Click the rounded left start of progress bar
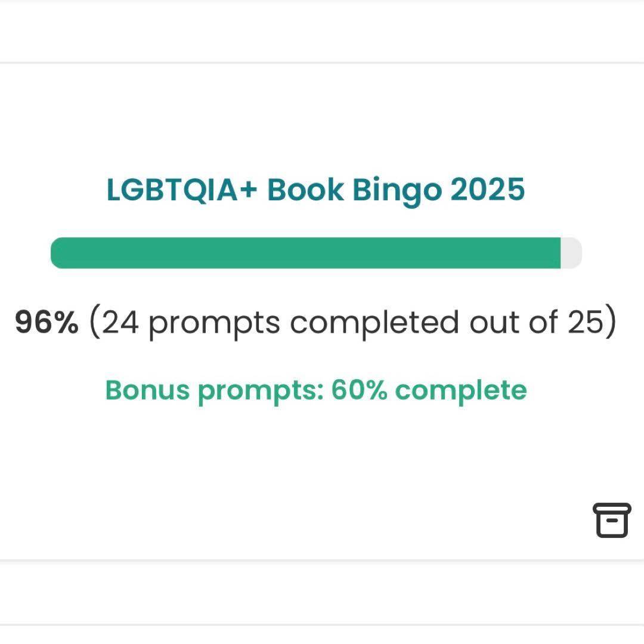This screenshot has width=644, height=644. (61, 253)
